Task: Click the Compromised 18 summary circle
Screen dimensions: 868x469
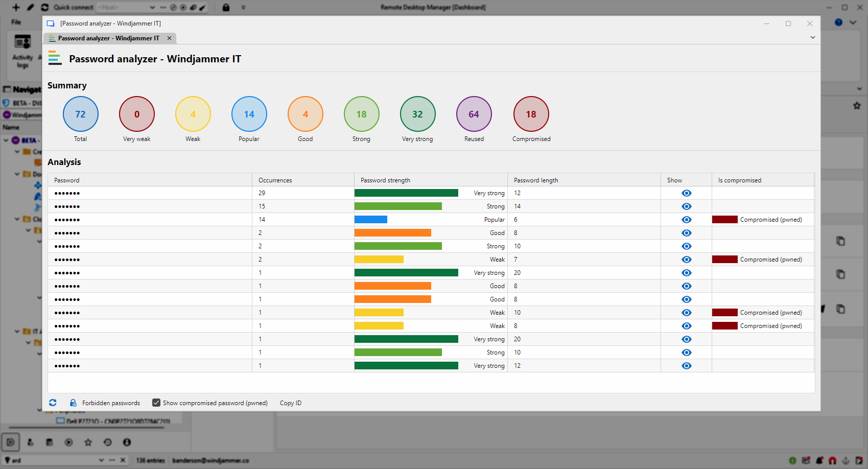Action: (x=531, y=114)
